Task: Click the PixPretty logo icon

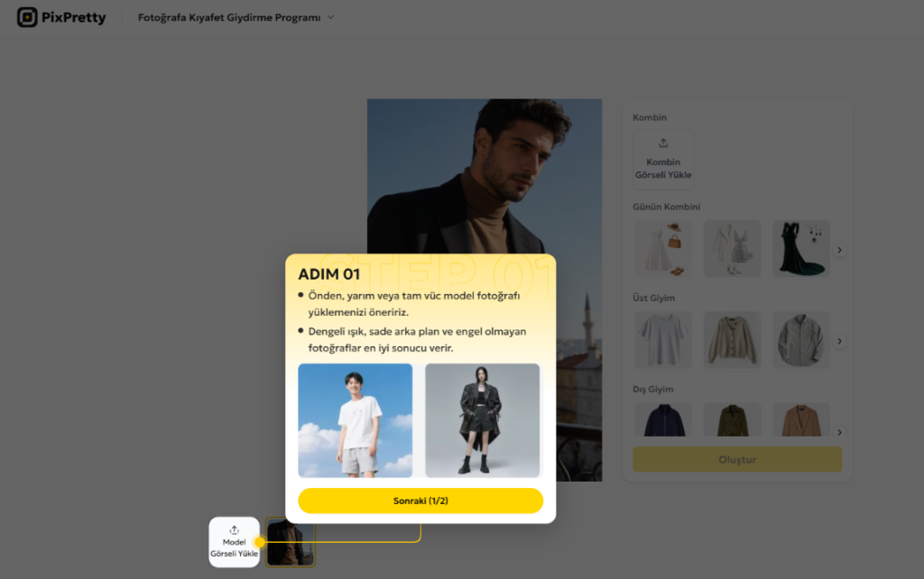Action: coord(28,17)
